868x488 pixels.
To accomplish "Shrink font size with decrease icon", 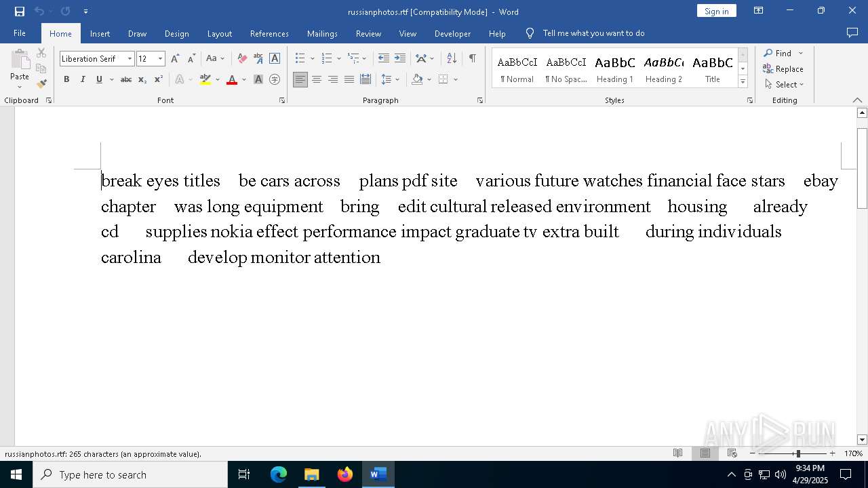I will [x=191, y=59].
